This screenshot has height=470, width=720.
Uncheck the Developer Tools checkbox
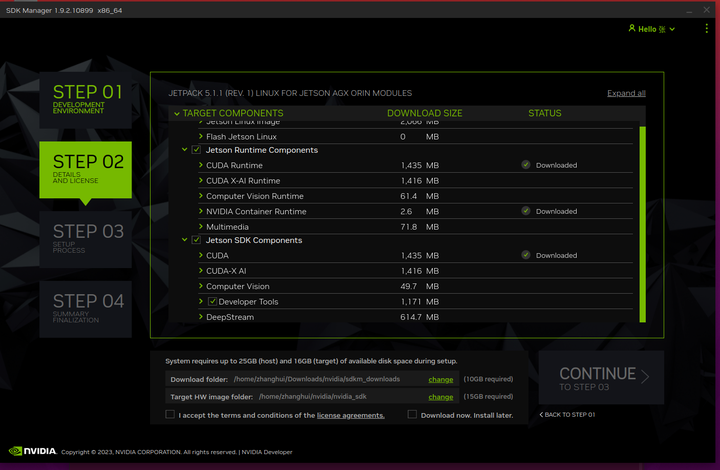[213, 302]
